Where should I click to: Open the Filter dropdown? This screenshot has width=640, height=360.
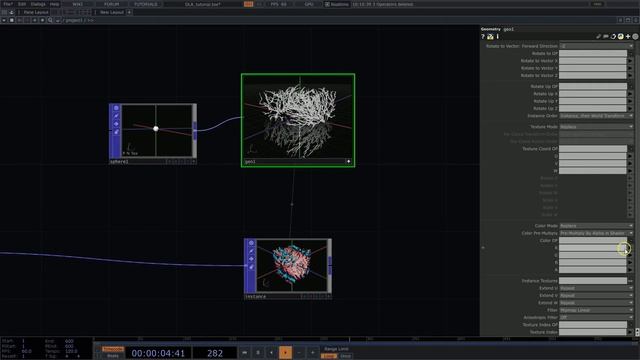pos(596,310)
